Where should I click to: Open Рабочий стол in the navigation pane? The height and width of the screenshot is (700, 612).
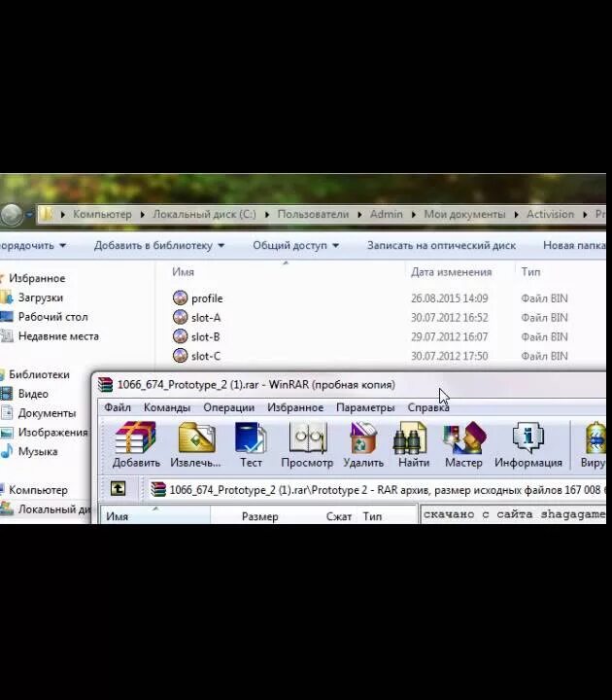tap(52, 317)
